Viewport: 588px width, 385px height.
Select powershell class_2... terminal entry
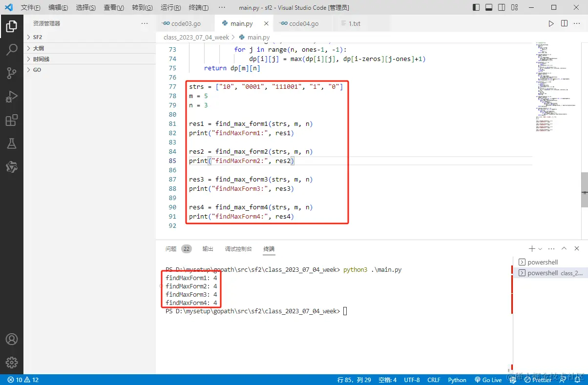[x=550, y=273]
